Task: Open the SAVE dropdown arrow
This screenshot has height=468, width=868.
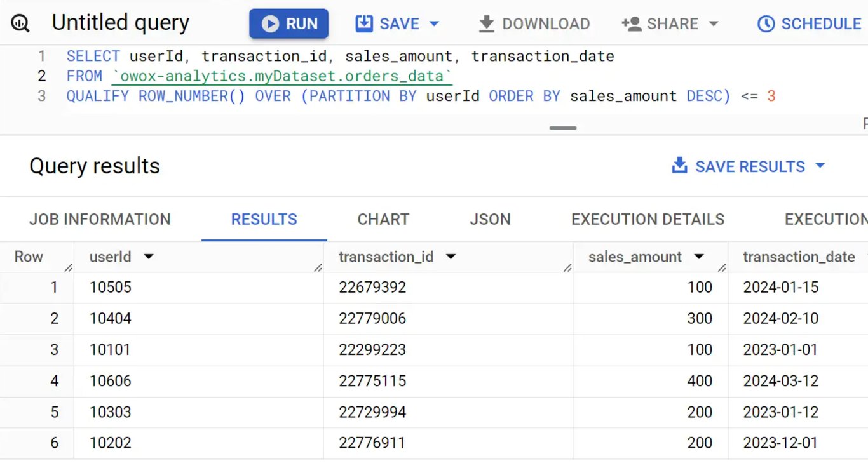Action: click(x=435, y=23)
